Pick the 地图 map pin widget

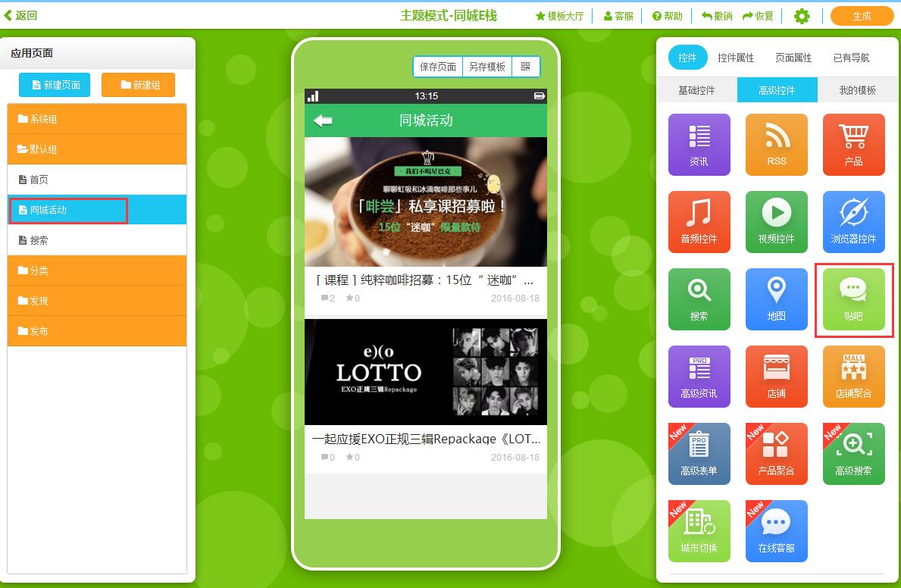pyautogui.click(x=776, y=299)
